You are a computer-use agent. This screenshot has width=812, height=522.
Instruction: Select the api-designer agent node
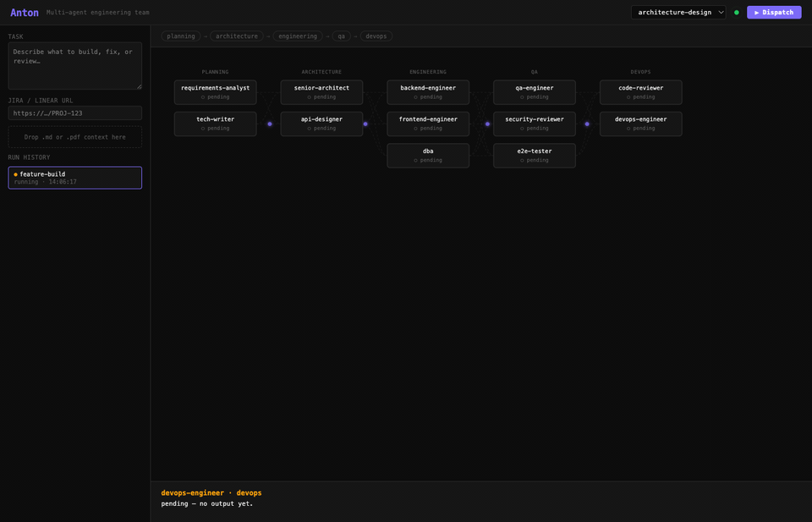pos(321,124)
